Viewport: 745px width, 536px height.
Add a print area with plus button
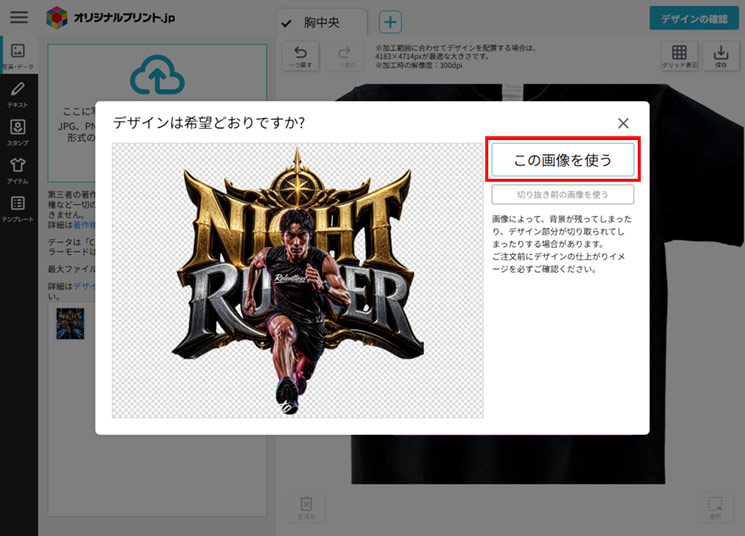point(390,22)
